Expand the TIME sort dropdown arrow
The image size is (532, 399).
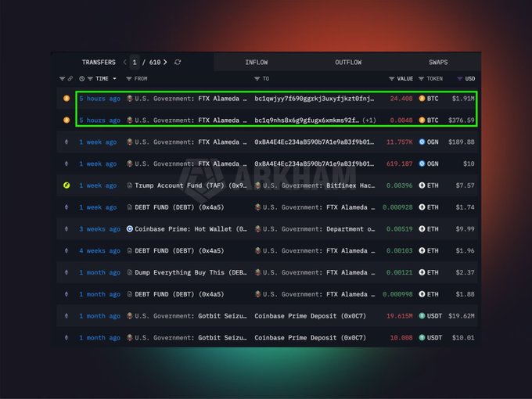[115, 79]
